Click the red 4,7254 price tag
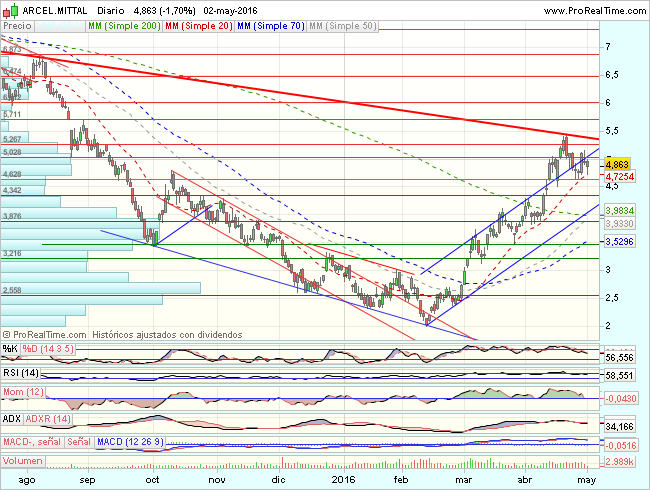Screen dimensions: 650x490 click(x=620, y=177)
